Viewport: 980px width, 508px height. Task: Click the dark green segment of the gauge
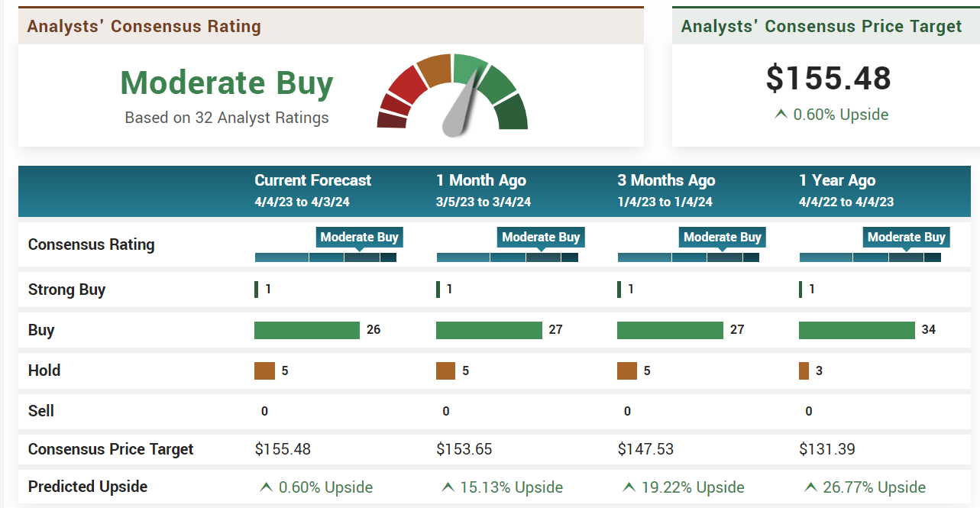[511, 113]
